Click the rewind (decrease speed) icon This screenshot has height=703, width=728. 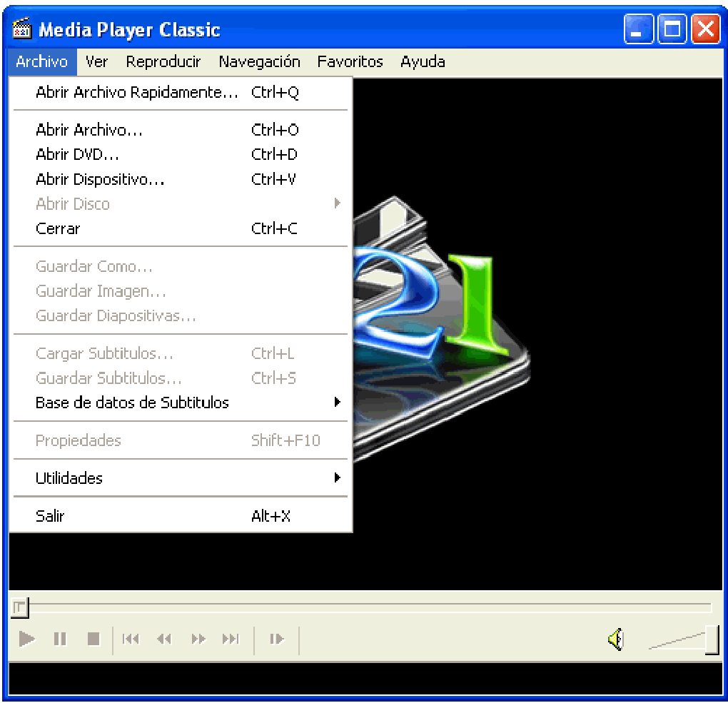point(164,639)
